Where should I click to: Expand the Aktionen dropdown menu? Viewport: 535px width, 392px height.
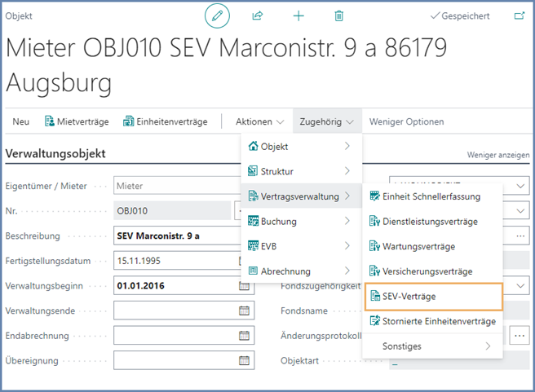(x=259, y=121)
